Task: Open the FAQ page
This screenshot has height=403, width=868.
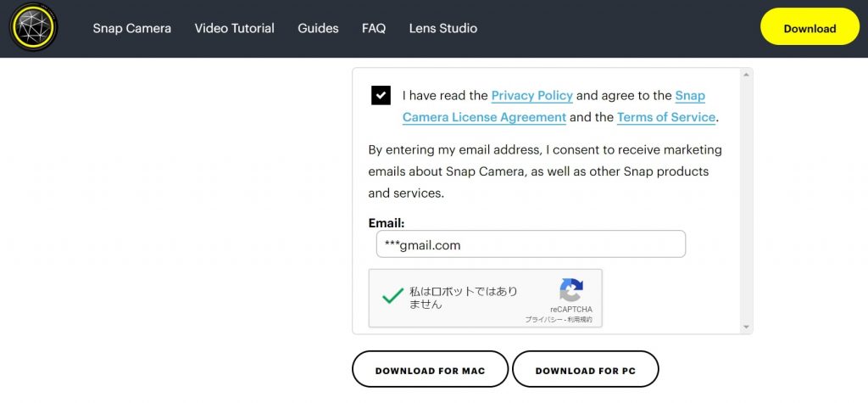Action: [374, 28]
